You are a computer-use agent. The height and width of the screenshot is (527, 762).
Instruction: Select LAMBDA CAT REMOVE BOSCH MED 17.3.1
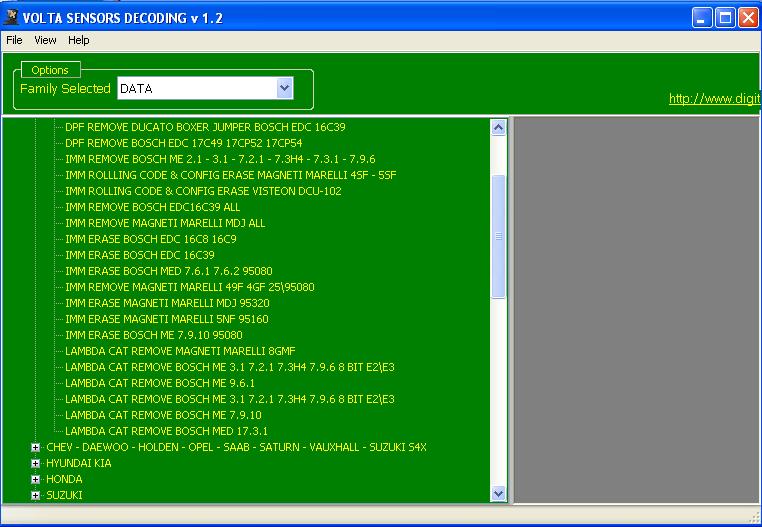tap(166, 432)
